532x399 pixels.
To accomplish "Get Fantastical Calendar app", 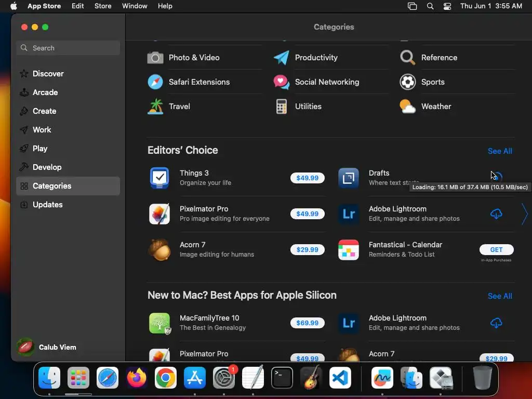I will coord(496,250).
